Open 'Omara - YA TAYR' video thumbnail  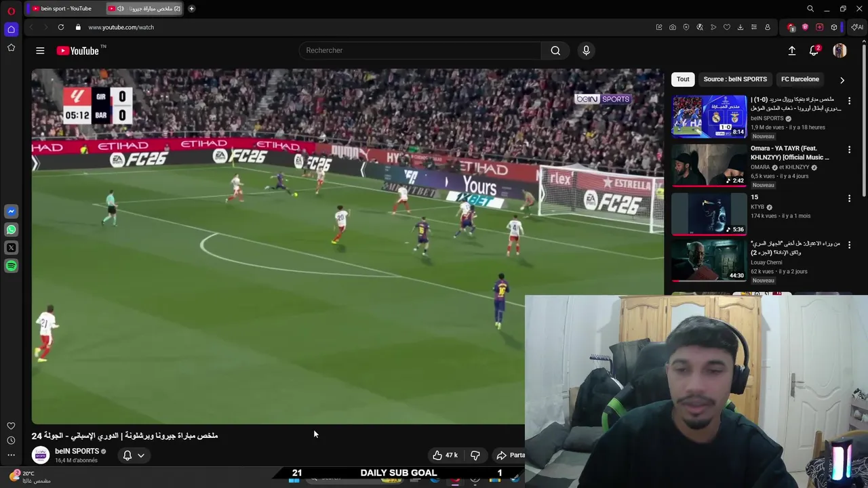(x=709, y=165)
